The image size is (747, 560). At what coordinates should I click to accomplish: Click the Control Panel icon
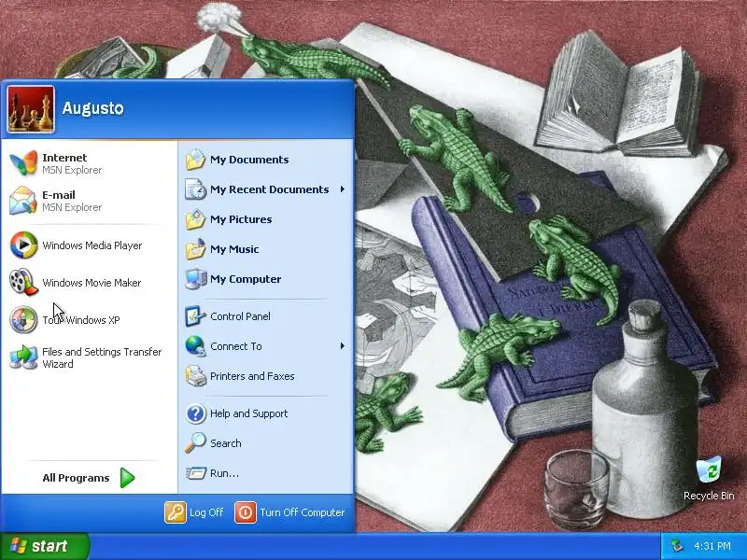point(195,316)
